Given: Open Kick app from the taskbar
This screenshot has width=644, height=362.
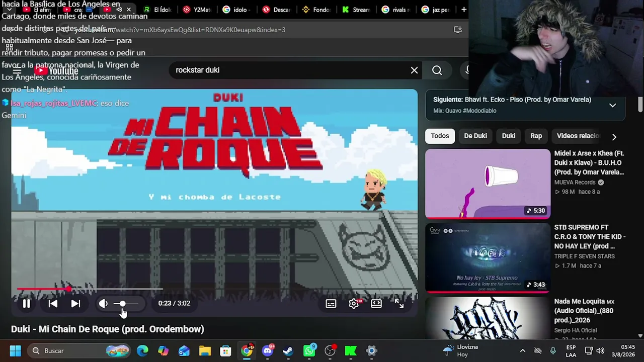Looking at the screenshot, I should [x=351, y=351].
